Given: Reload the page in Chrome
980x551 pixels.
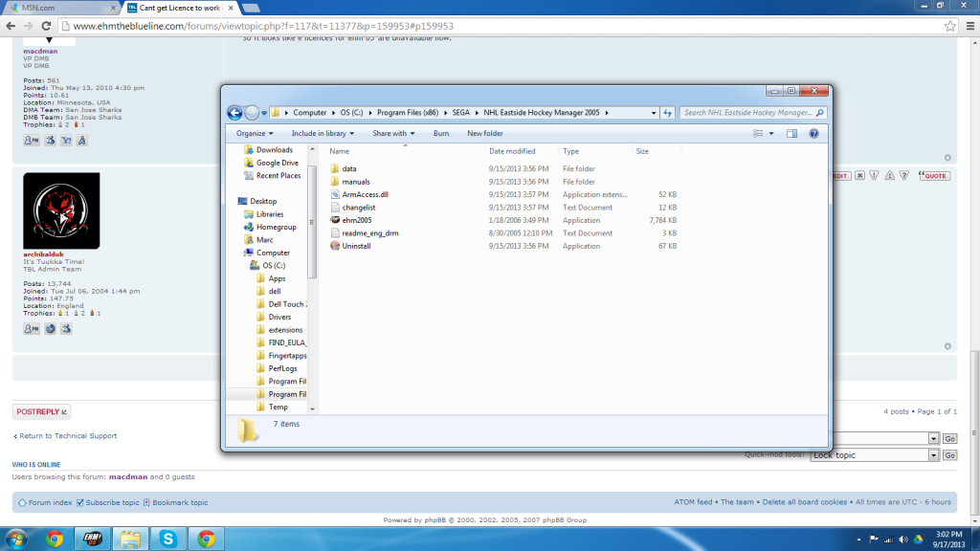Looking at the screenshot, I should tap(46, 26).
